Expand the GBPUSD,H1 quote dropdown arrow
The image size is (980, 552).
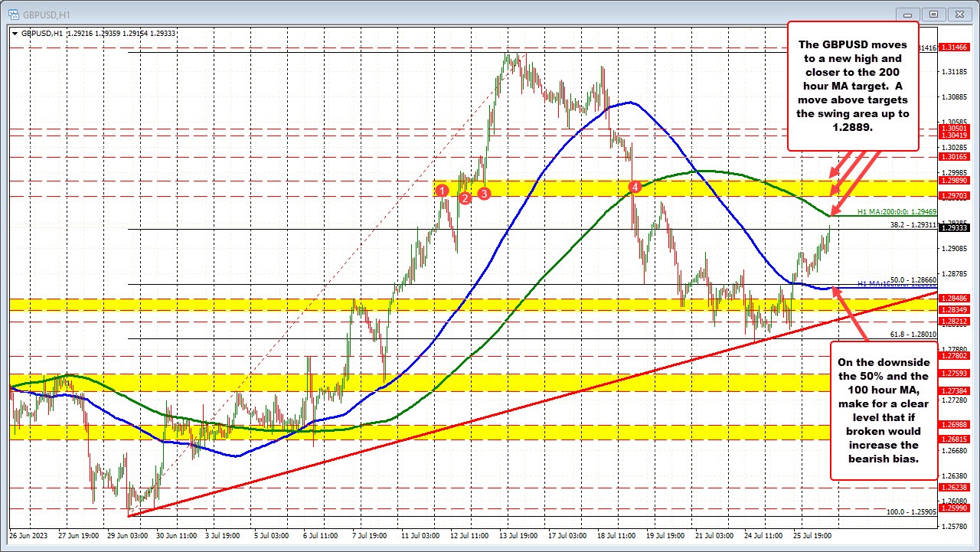pos(15,34)
